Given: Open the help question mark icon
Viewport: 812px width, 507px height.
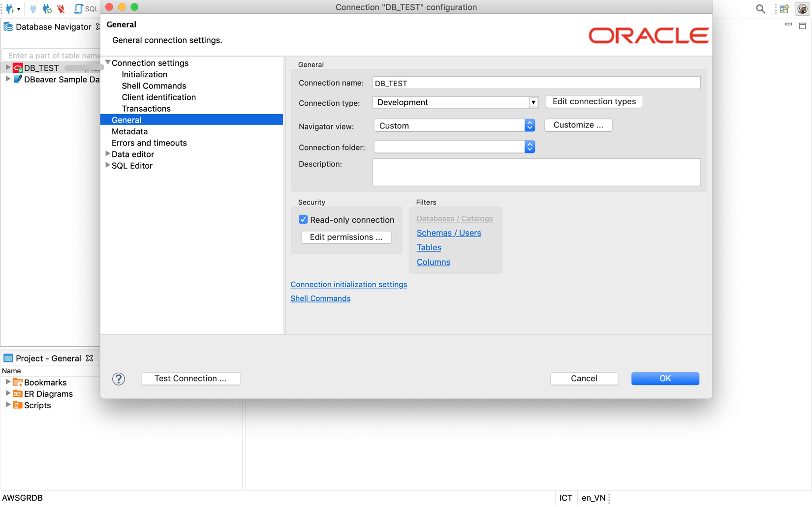Looking at the screenshot, I should point(119,379).
